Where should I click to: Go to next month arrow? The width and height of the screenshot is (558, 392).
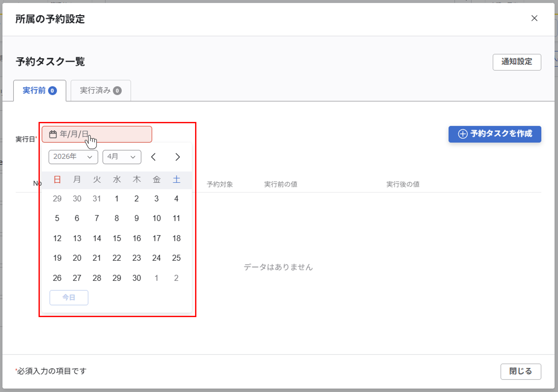[177, 157]
